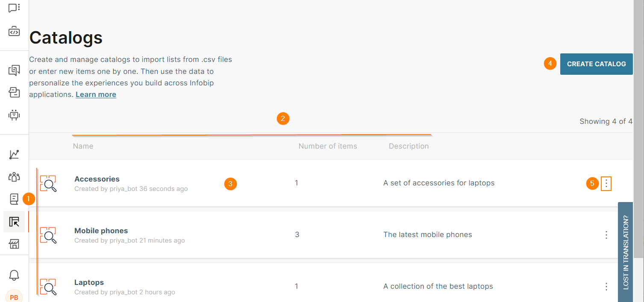Click the CREATE CATALOG button
644x302 pixels.
(x=596, y=64)
